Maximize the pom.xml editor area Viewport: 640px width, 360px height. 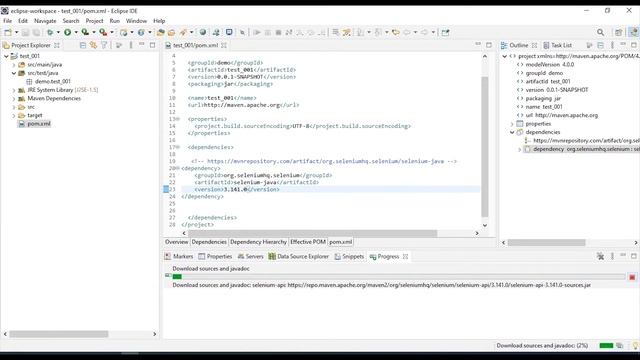click(x=489, y=45)
